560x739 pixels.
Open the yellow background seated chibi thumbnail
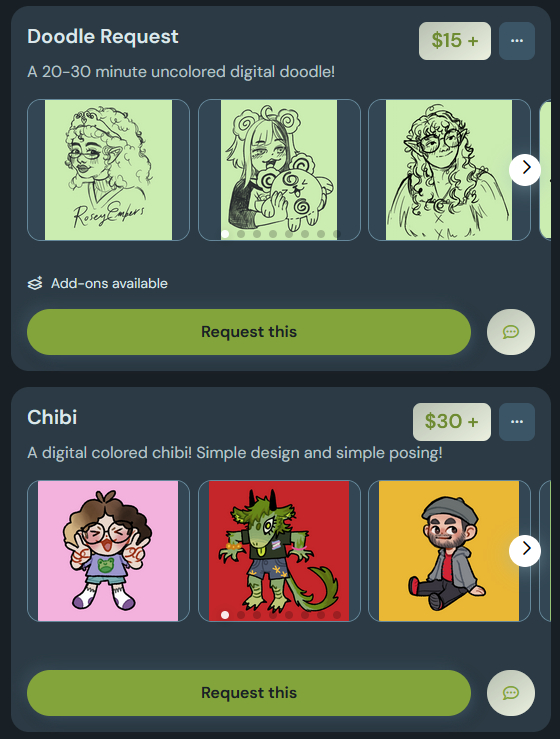(x=449, y=550)
